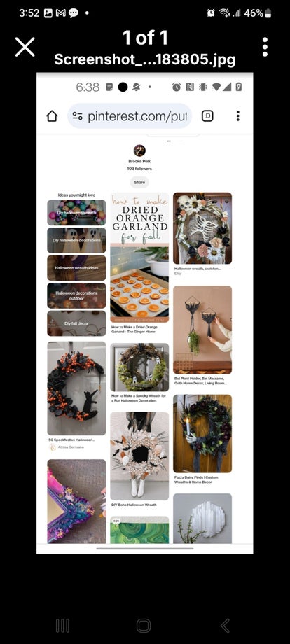This screenshot has height=644, width=290.
Task: Tap the browser home icon beside address bar
Action: click(52, 116)
